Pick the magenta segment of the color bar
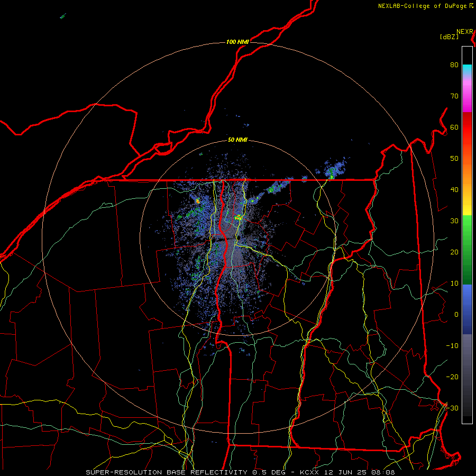Screen dimensions: 476x476 [467, 100]
